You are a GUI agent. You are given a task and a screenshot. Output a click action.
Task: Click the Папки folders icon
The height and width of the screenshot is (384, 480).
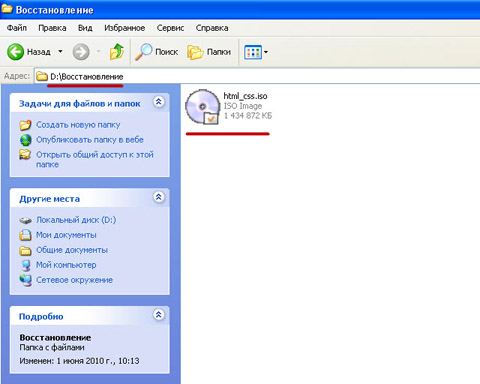195,52
